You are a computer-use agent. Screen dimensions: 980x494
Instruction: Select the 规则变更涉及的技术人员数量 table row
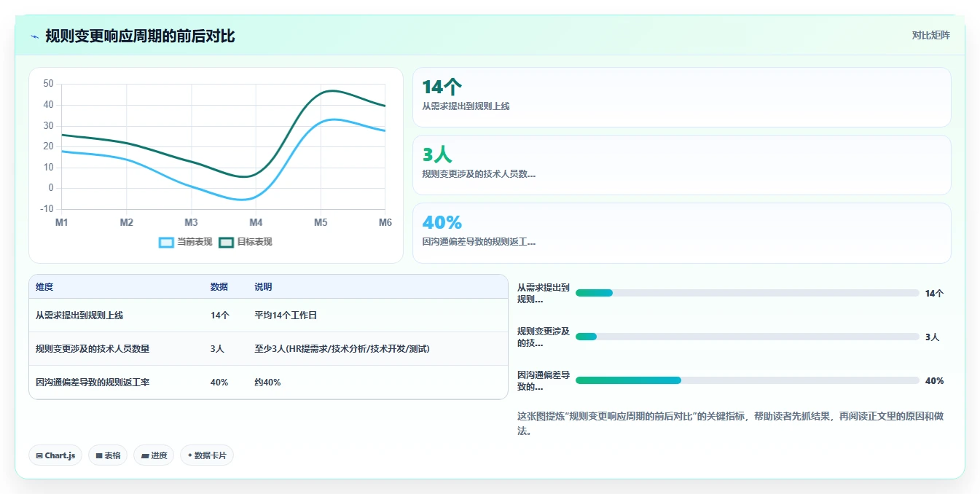[x=268, y=349]
